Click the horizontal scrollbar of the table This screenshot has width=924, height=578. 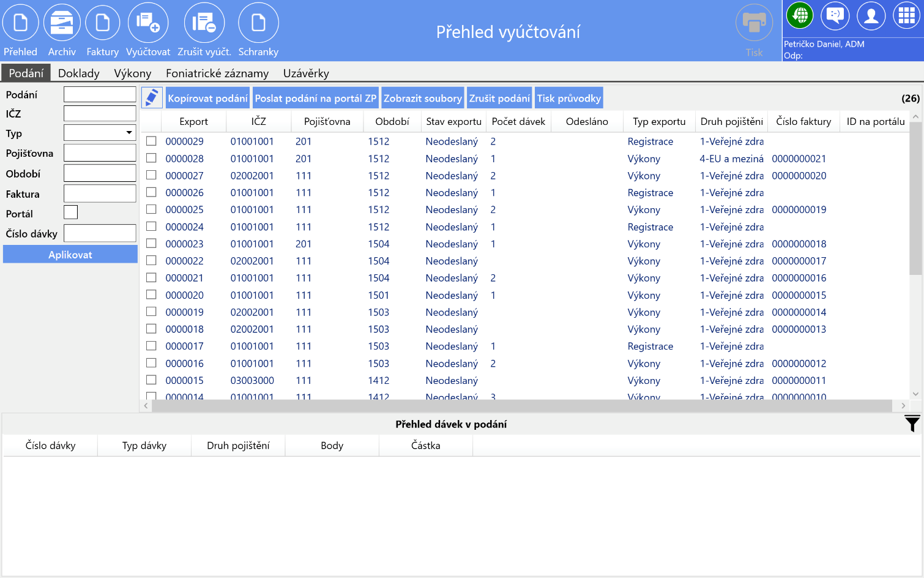[x=521, y=405]
